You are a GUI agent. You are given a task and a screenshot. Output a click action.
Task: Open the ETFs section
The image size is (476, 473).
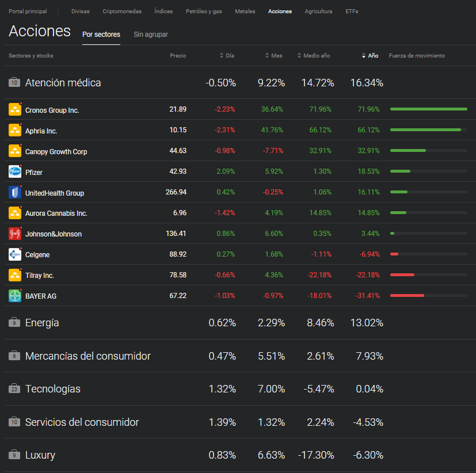352,12
